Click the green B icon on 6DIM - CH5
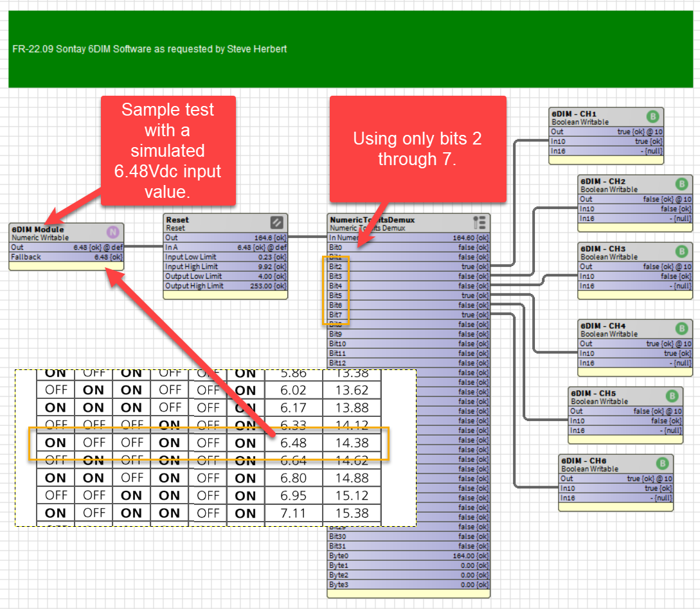Screen dimensions: 700x609 coord(672,396)
